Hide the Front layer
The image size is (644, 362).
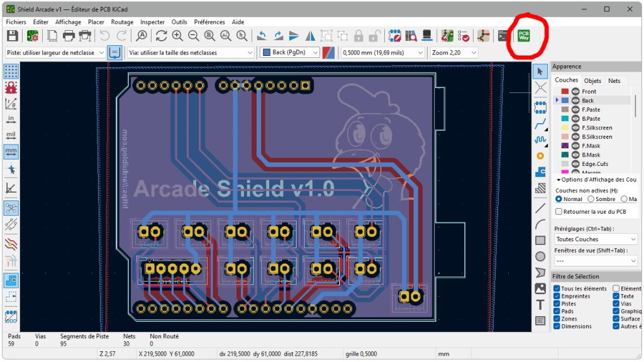(576, 92)
